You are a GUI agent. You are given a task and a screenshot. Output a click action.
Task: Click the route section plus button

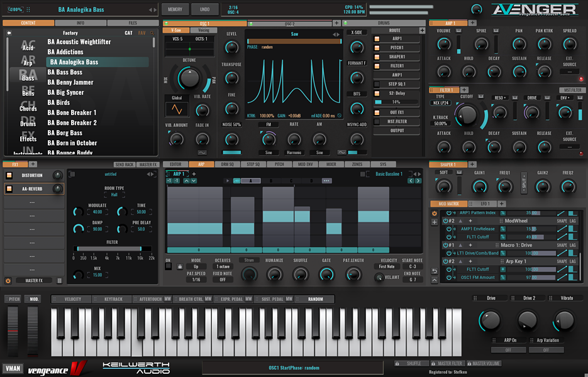coord(422,30)
